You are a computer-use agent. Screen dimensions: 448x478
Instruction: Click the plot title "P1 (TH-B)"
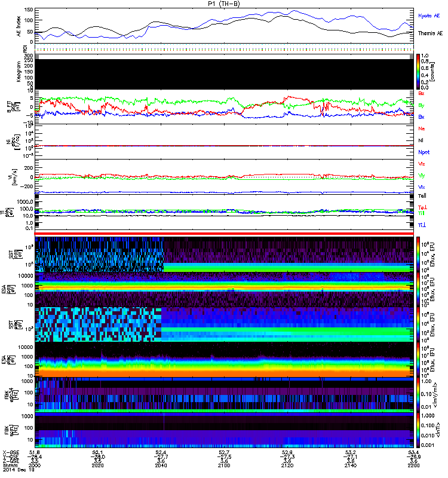tap(223, 4)
